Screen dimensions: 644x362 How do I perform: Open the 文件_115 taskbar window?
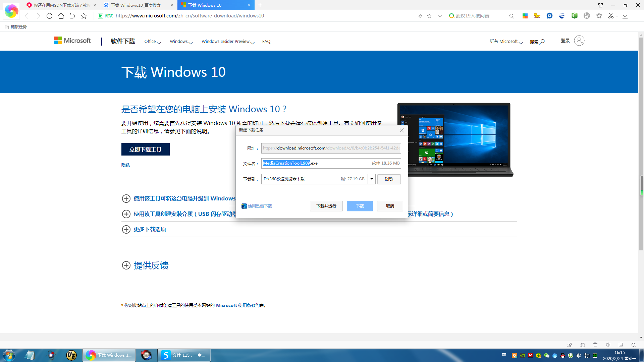coord(184,355)
